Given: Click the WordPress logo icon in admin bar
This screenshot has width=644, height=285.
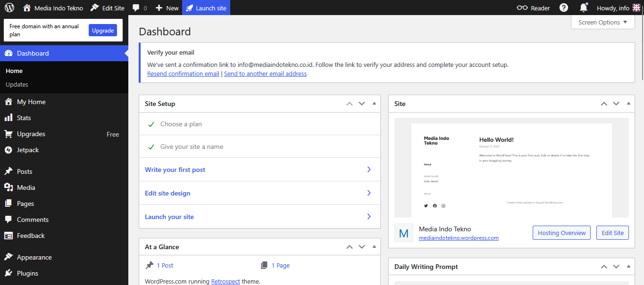Looking at the screenshot, I should click(9, 8).
